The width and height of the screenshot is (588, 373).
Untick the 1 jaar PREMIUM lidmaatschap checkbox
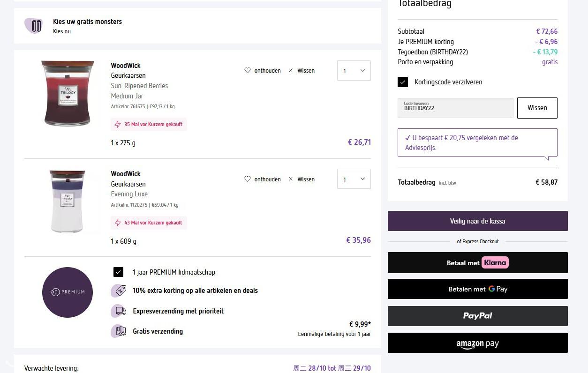[x=119, y=272]
